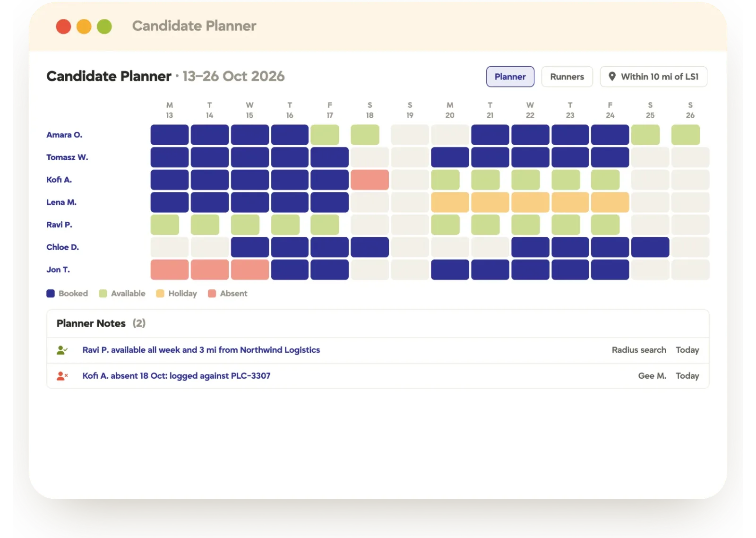
Task: Select Amara O.'s available cell on Friday 17
Action: click(325, 135)
